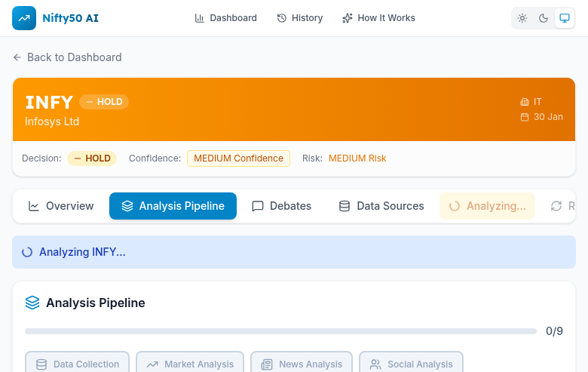Click the MEDIUM Confidence badge
Screen dimensions: 588x372
tap(238, 158)
